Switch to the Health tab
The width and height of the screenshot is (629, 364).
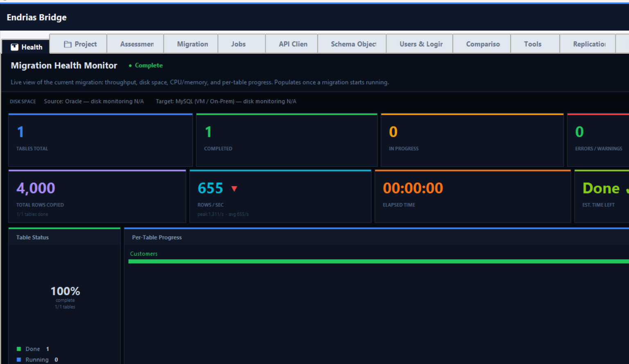point(25,47)
